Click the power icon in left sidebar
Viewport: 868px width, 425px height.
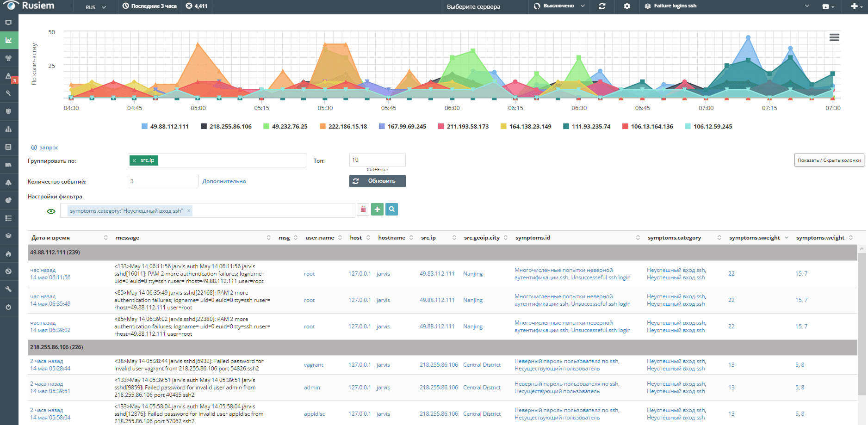tap(8, 307)
